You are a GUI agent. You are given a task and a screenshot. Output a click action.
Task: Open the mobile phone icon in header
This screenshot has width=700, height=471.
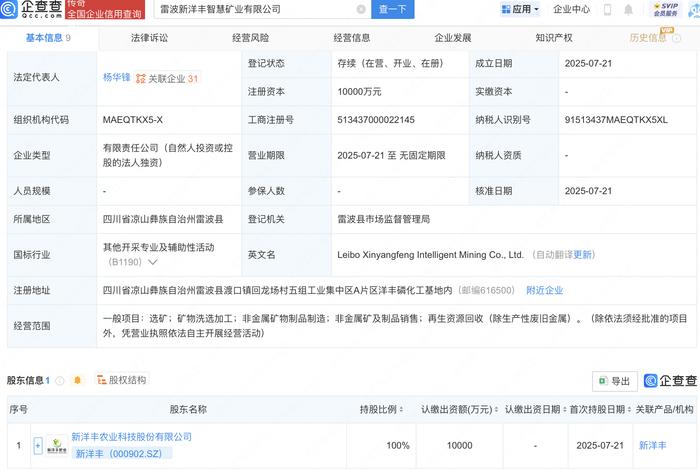pos(608,9)
